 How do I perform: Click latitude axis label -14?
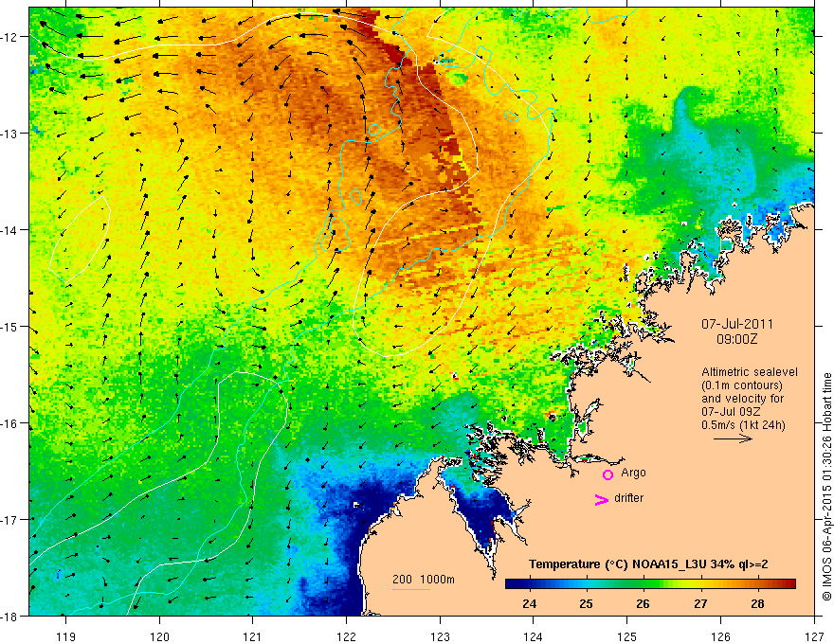9,230
